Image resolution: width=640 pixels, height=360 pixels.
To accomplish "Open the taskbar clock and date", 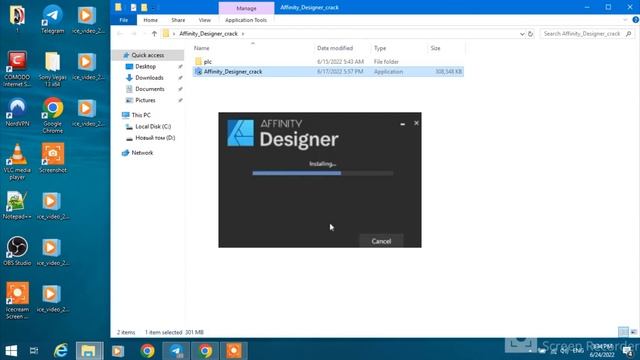I will point(602,351).
